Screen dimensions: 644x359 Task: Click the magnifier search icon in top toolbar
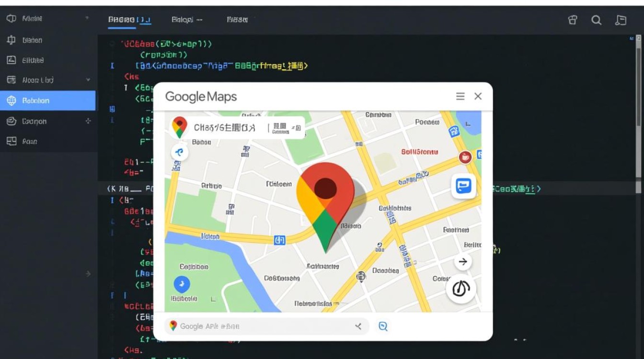click(x=597, y=20)
